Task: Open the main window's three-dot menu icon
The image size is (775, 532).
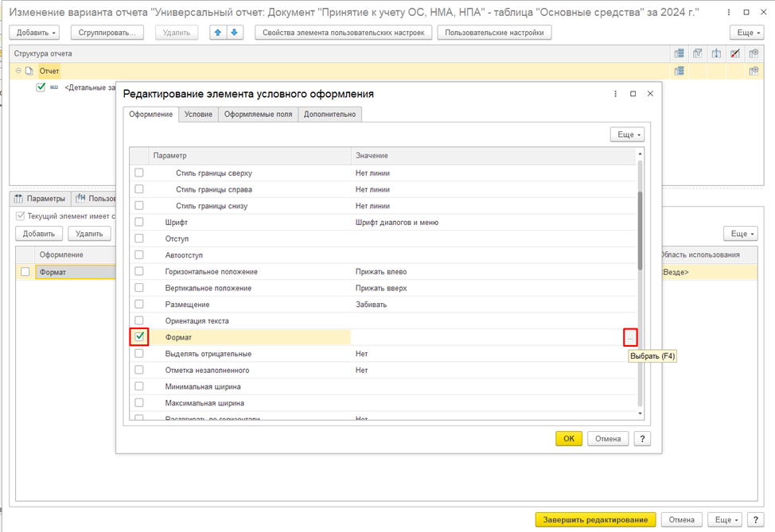Action: pos(729,12)
